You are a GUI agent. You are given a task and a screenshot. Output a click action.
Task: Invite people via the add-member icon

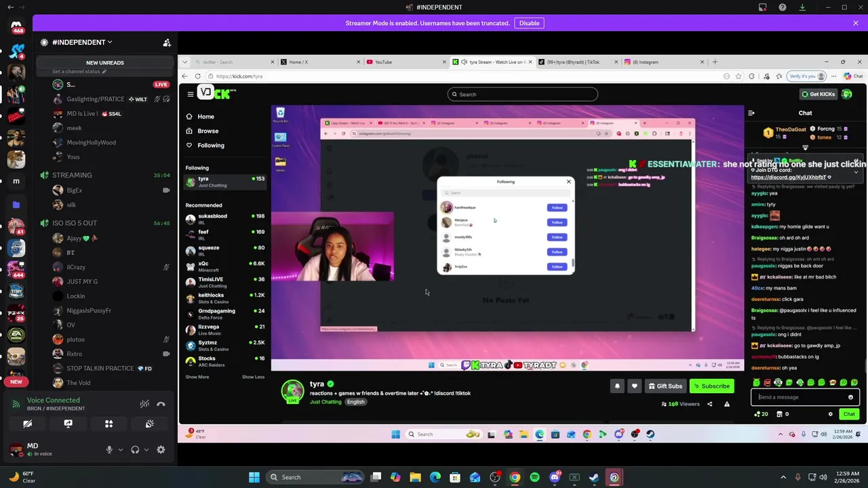click(167, 42)
